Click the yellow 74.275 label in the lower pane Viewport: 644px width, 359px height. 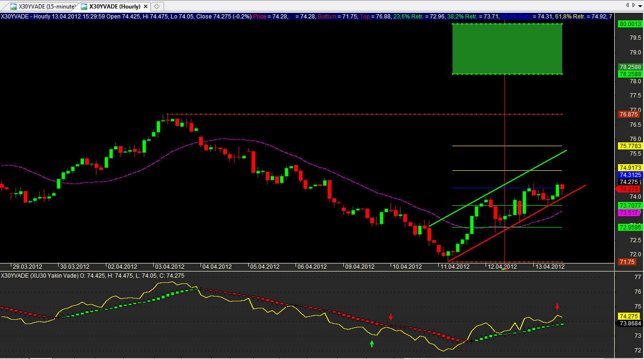628,316
